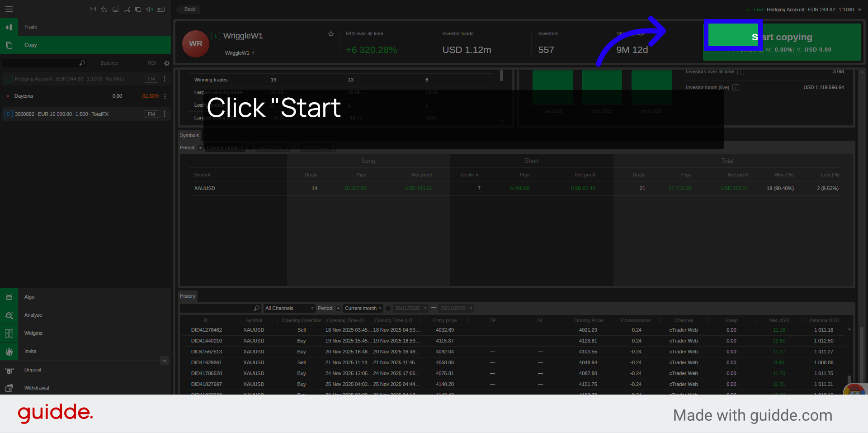Open the Invite section
This screenshot has height=433, width=868.
point(9,351)
